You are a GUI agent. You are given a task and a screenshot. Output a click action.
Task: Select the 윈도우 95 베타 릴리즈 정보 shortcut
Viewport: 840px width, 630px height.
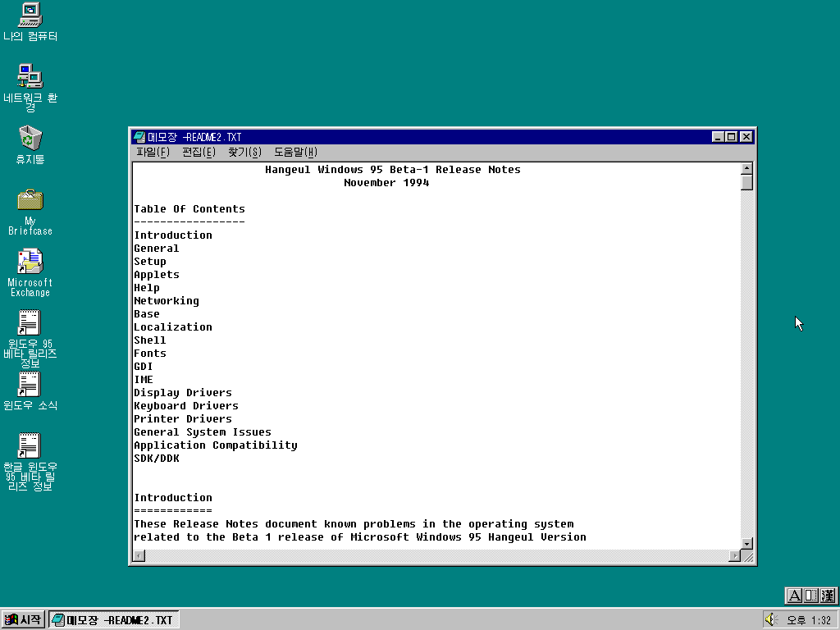coord(30,339)
